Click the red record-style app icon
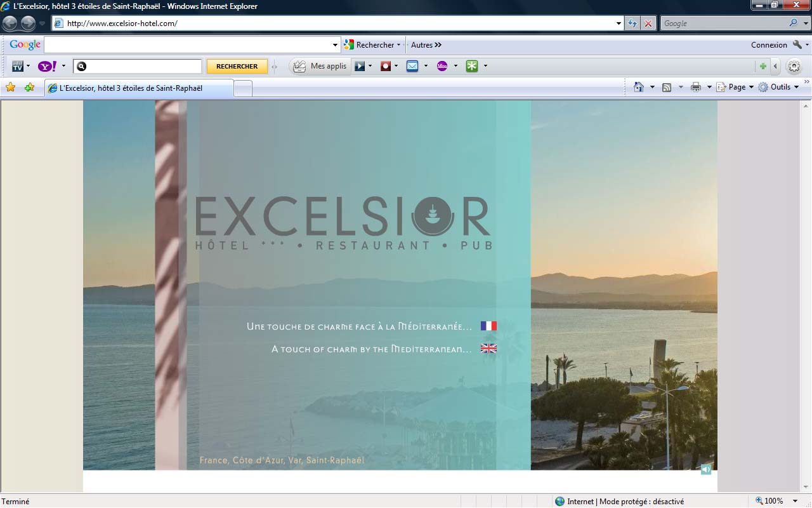Image resolution: width=812 pixels, height=508 pixels. [x=386, y=66]
